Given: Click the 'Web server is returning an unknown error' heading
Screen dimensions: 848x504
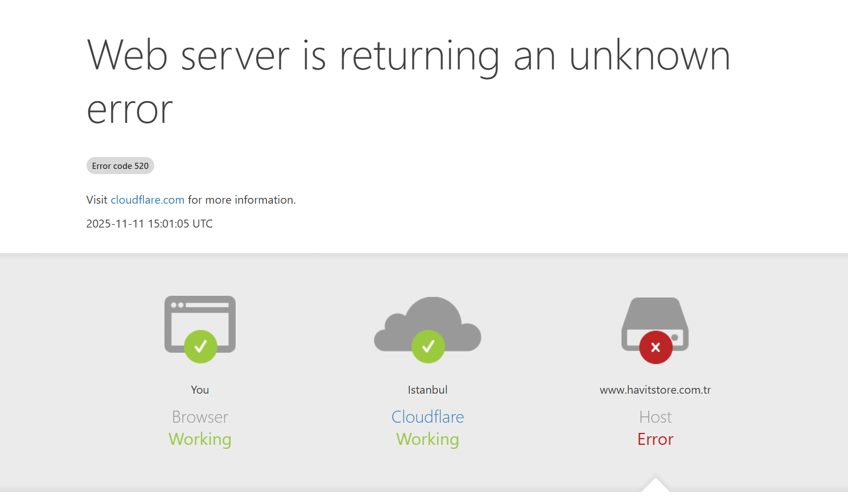Looking at the screenshot, I should [409, 82].
